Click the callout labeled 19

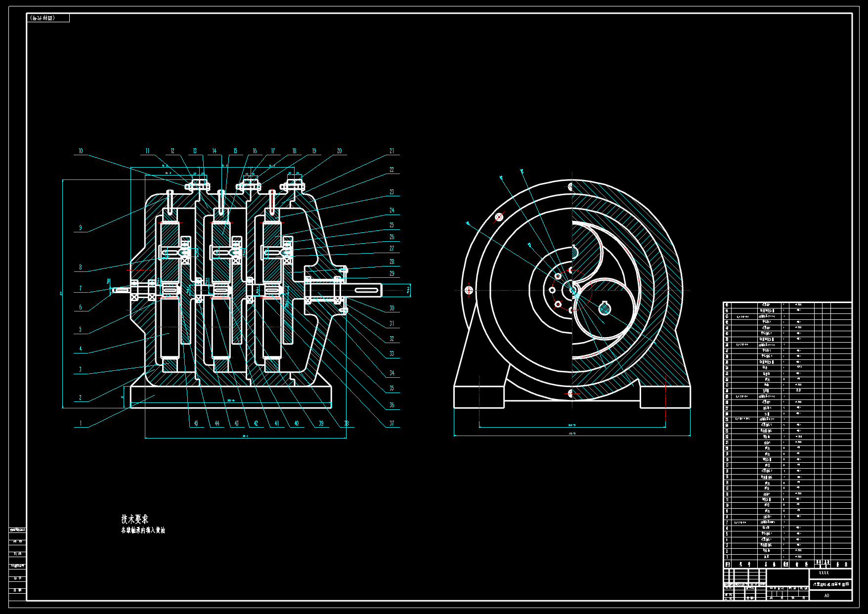[x=314, y=151]
